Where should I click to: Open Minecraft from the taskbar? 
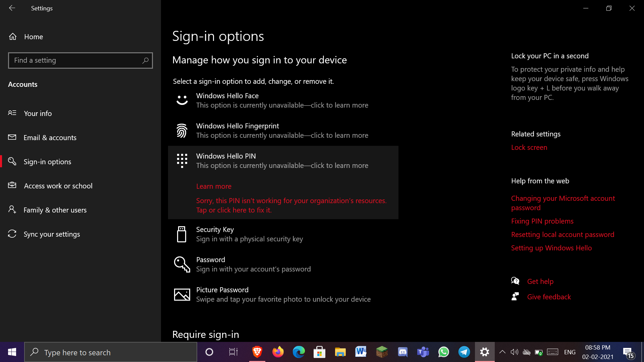tap(382, 352)
